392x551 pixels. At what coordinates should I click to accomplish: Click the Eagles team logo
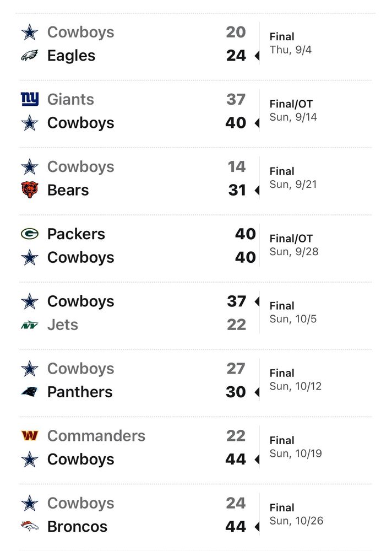(30, 56)
